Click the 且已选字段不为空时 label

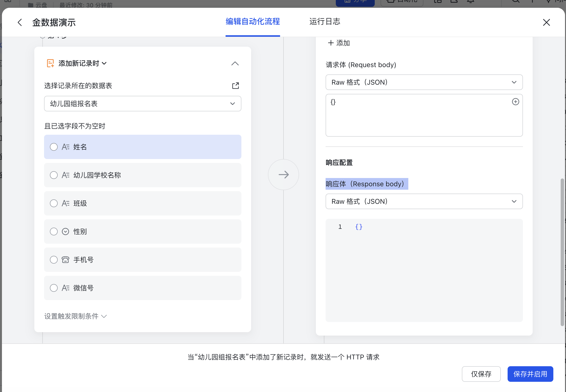(75, 126)
